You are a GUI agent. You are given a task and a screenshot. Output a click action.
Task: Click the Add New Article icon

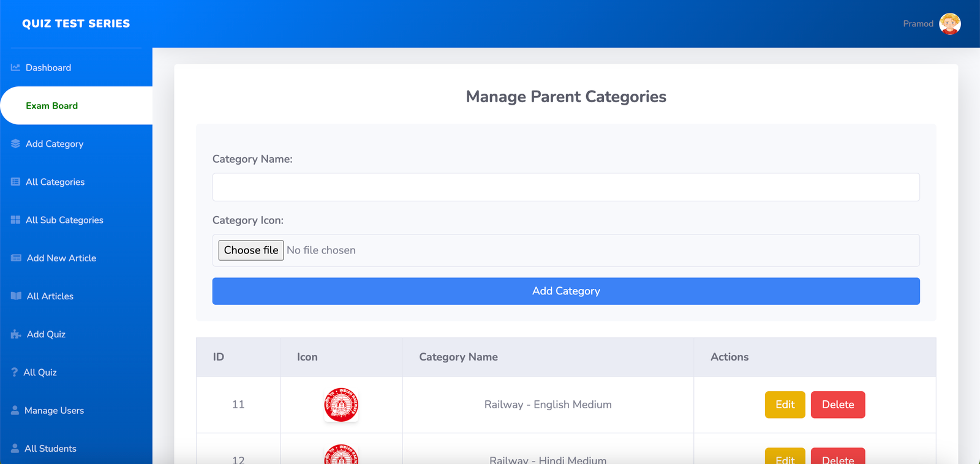[x=16, y=258]
